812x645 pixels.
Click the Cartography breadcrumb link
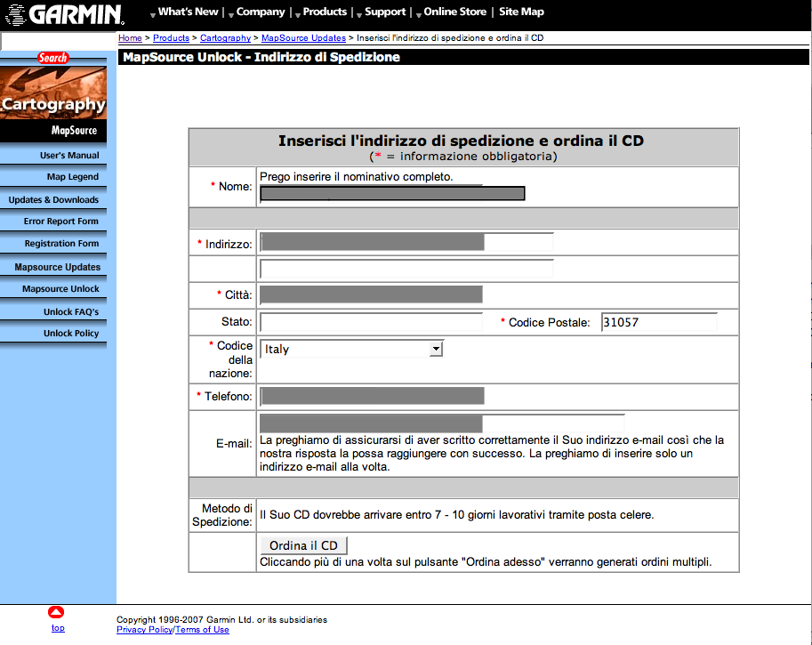pyautogui.click(x=225, y=38)
